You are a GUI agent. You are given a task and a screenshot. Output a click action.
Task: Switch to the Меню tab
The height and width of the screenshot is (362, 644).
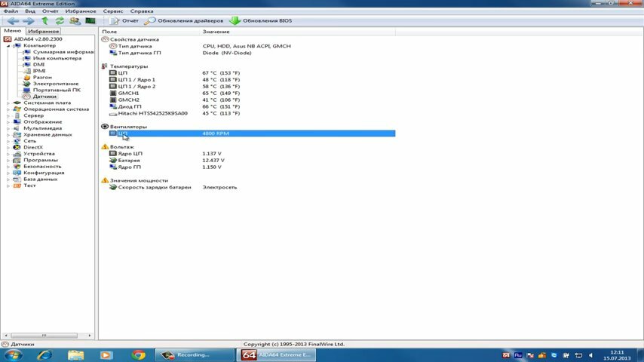(x=13, y=31)
